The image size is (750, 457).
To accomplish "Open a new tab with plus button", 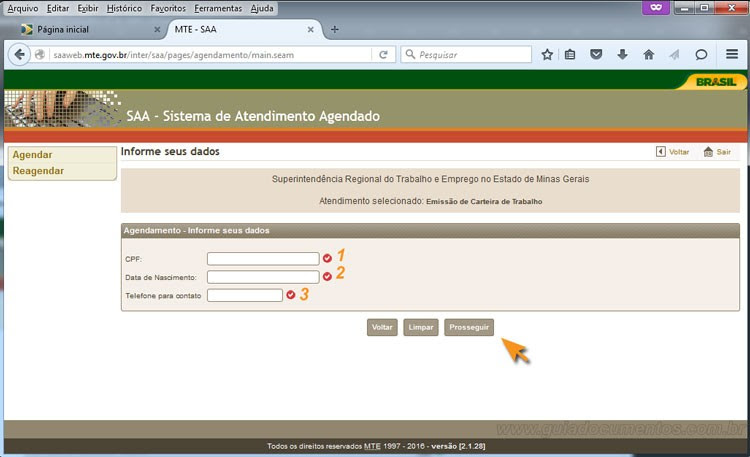I will [334, 30].
